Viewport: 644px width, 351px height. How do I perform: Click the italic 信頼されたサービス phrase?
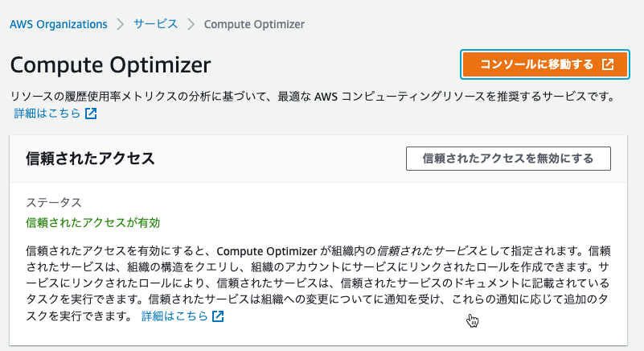tap(427, 251)
